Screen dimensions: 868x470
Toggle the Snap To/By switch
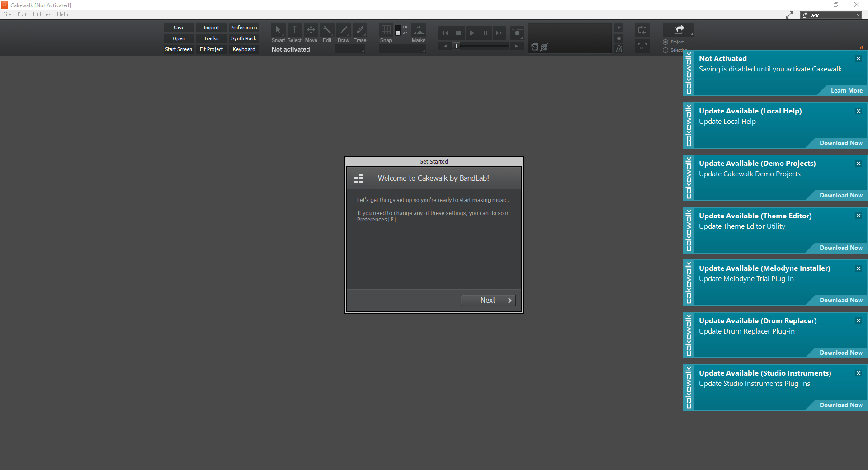[x=398, y=30]
